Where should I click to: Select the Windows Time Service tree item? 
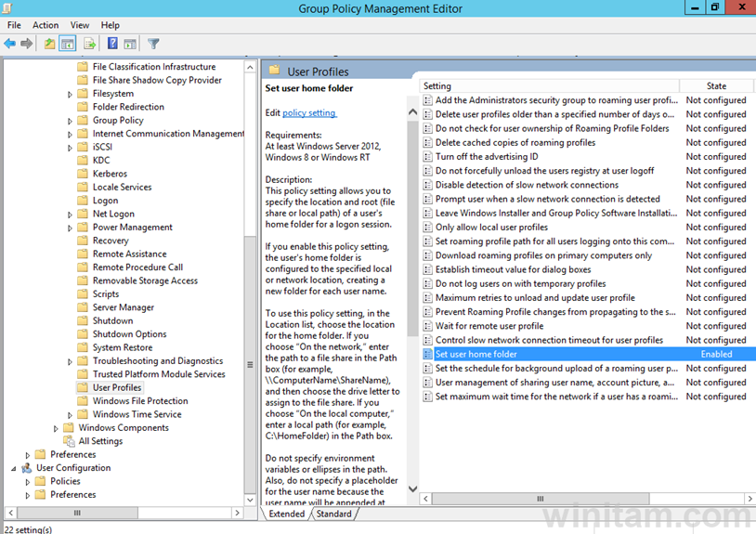tap(137, 414)
